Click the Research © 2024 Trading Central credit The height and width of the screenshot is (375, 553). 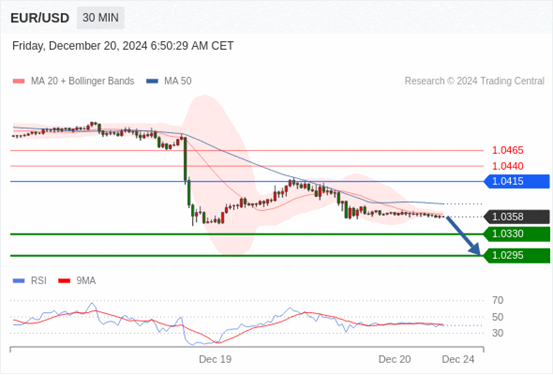click(474, 81)
